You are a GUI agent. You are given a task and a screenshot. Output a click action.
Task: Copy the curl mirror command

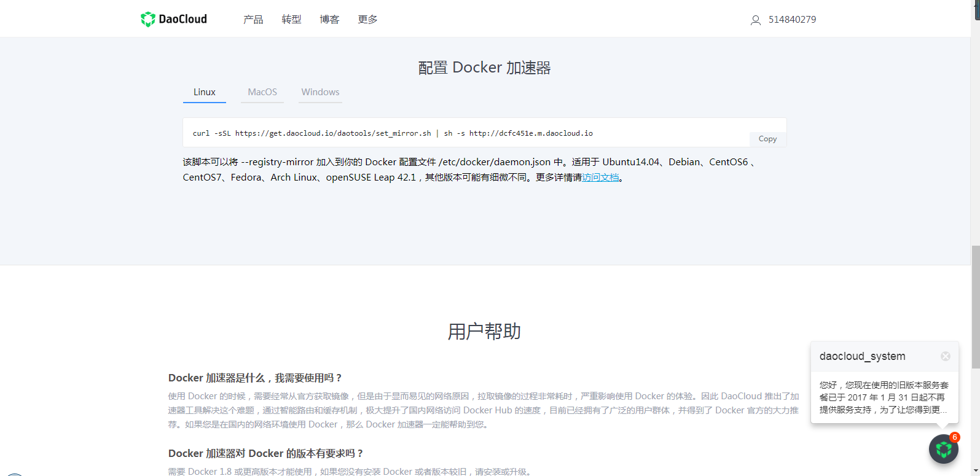point(768,139)
